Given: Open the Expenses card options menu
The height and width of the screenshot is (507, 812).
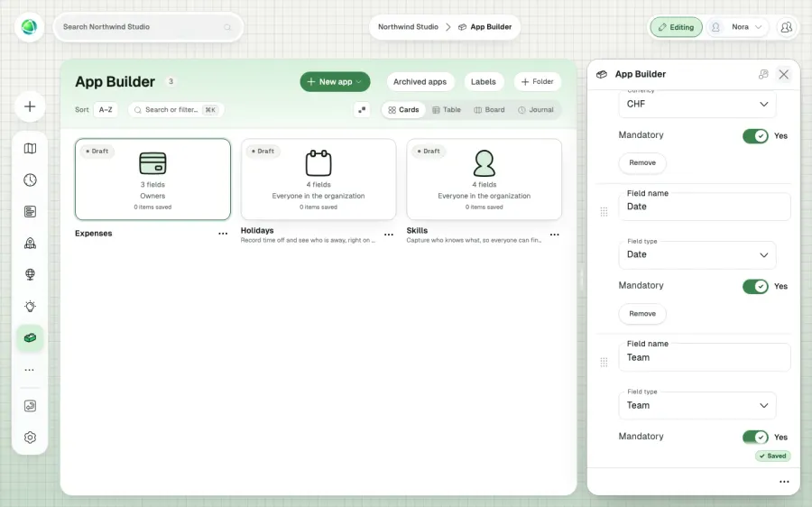Looking at the screenshot, I should pyautogui.click(x=223, y=234).
